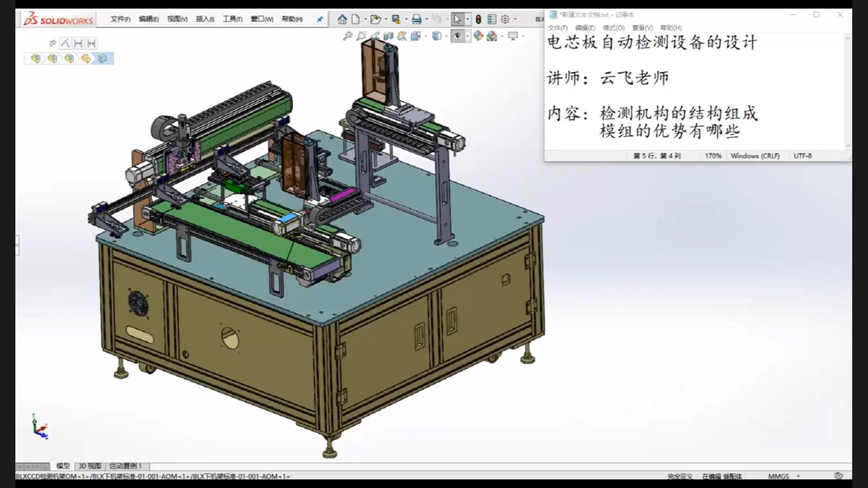Click the Section View icon

tap(388, 36)
